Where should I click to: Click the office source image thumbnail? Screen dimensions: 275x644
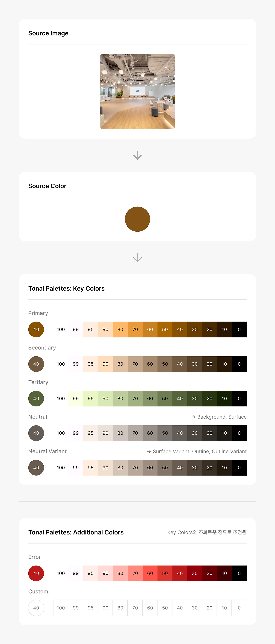coord(137,92)
